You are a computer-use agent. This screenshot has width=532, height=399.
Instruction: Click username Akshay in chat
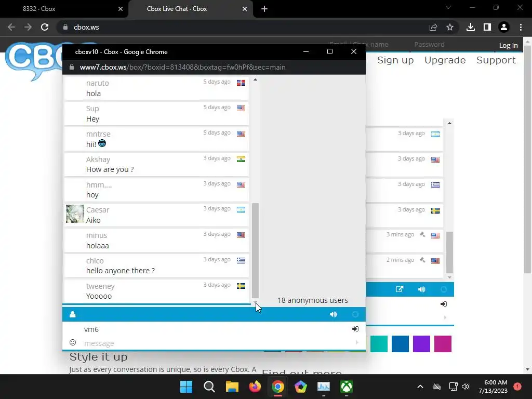98,159
